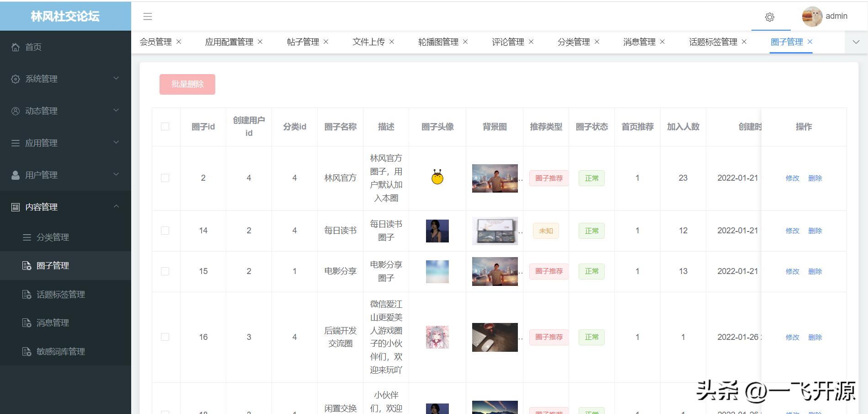The width and height of the screenshot is (868, 414).
Task: Open the settings gear in the top bar
Action: 771,17
